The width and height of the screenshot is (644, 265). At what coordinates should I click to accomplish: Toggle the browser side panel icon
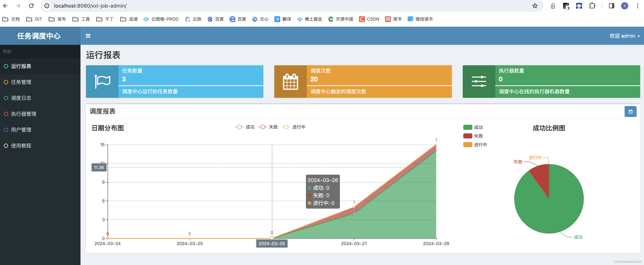[611, 6]
